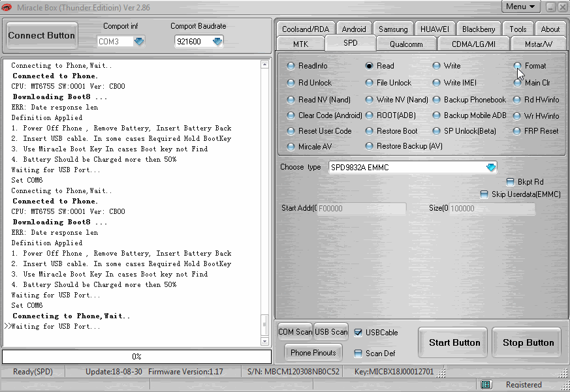Screen dimensions: 570x392
Task: Click the 0% progress bar
Action: click(x=136, y=357)
